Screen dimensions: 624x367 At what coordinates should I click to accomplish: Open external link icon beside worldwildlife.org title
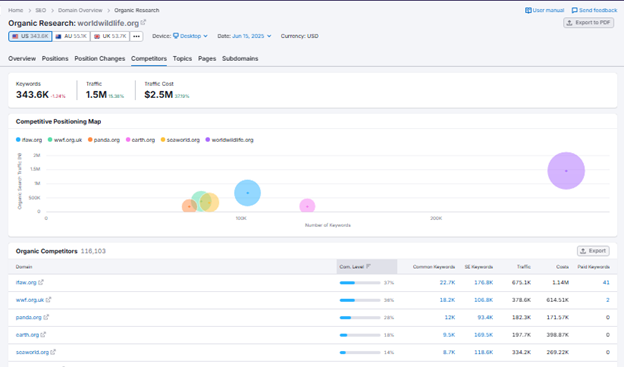[x=143, y=22]
